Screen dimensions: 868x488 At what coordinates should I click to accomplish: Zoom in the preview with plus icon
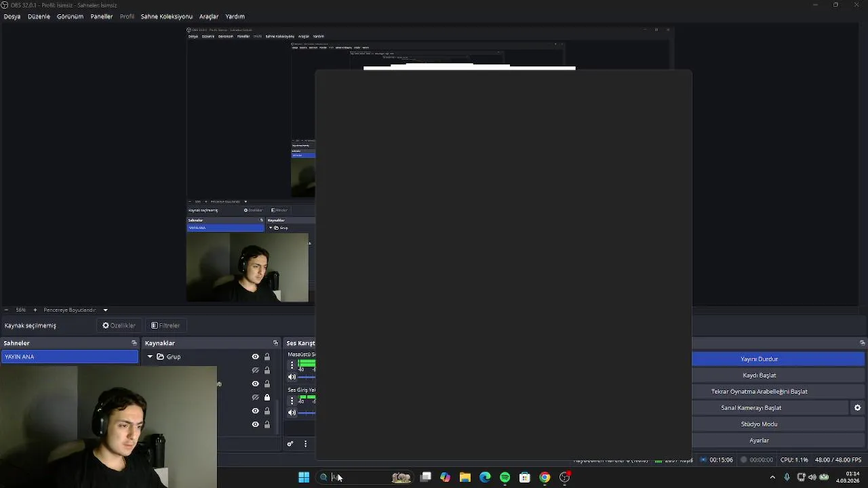[35, 310]
